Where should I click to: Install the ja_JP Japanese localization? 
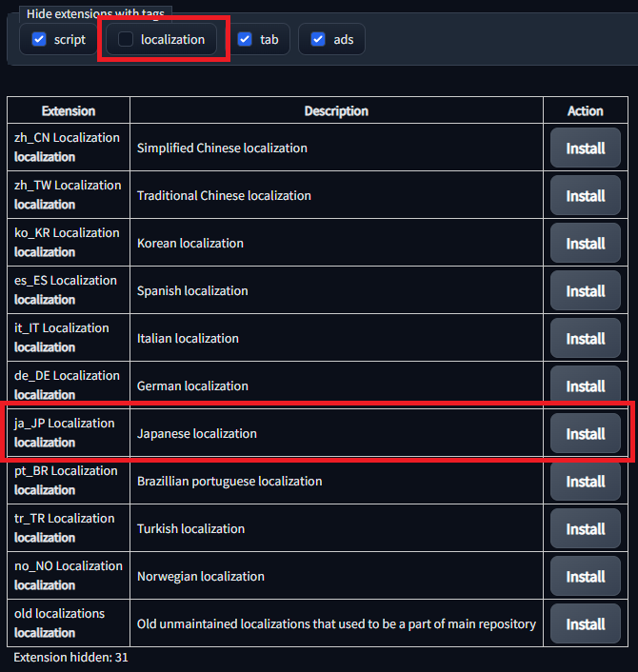coord(586,434)
